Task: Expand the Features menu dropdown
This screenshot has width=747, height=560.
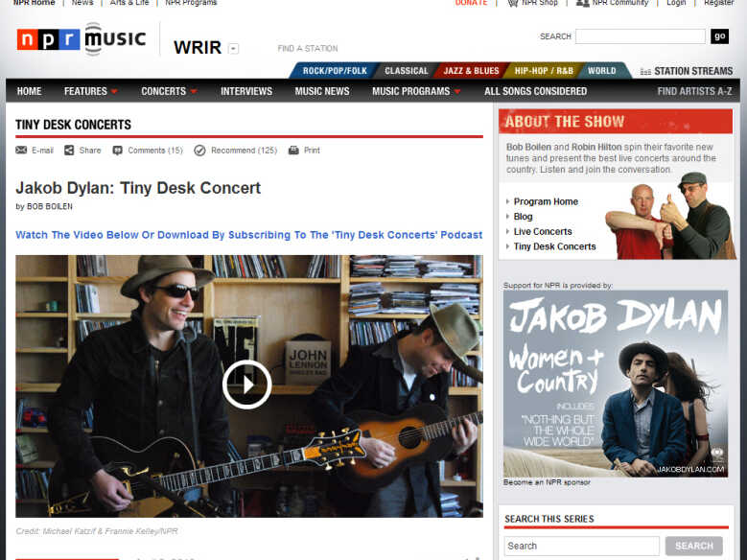Action: [114, 91]
